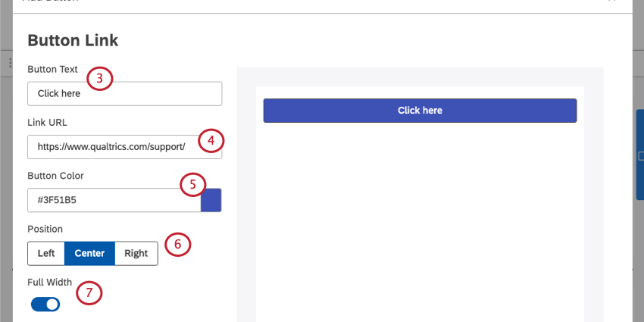The image size is (644, 322).
Task: Select the Center position option
Action: 89,253
